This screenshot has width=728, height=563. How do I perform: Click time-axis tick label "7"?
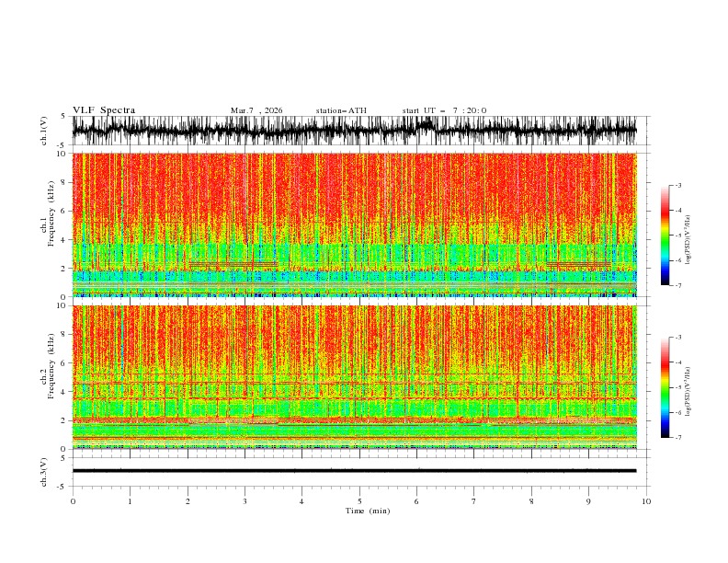click(x=474, y=501)
